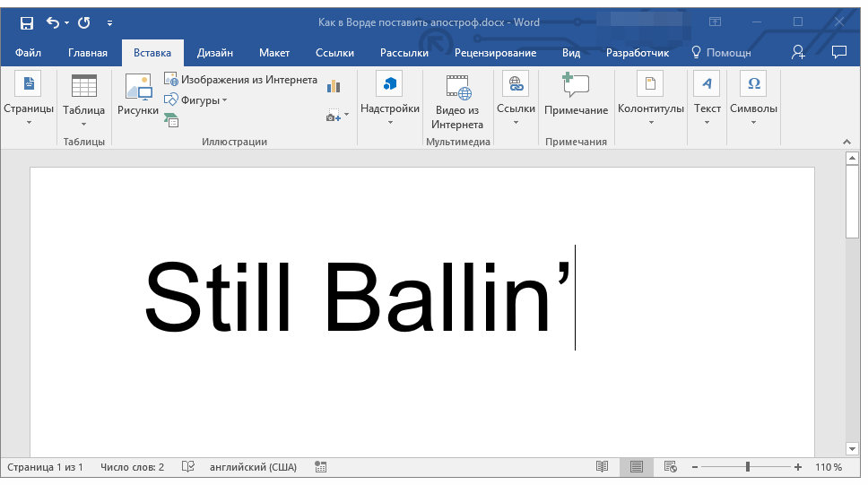
Task: Insert Видео из Интернета
Action: (x=456, y=101)
